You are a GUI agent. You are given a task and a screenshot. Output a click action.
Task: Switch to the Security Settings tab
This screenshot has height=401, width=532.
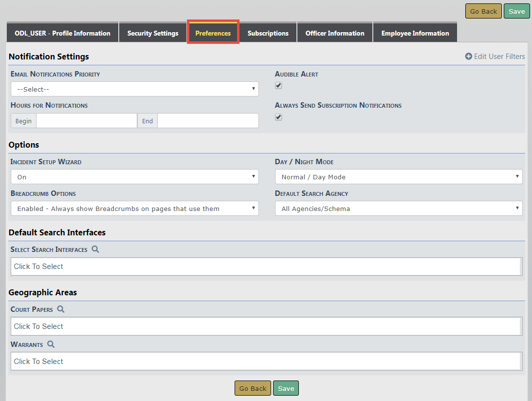point(153,33)
